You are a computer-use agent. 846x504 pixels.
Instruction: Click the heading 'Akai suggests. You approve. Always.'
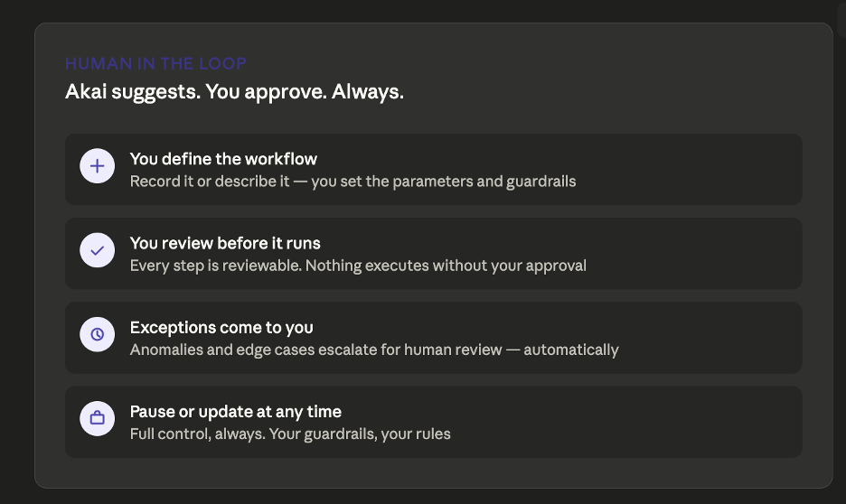click(x=234, y=91)
